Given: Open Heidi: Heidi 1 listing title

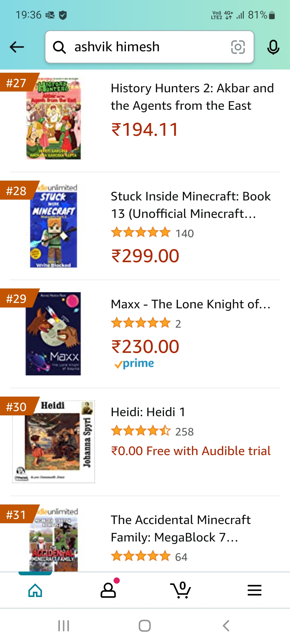Looking at the screenshot, I should click(x=148, y=412).
